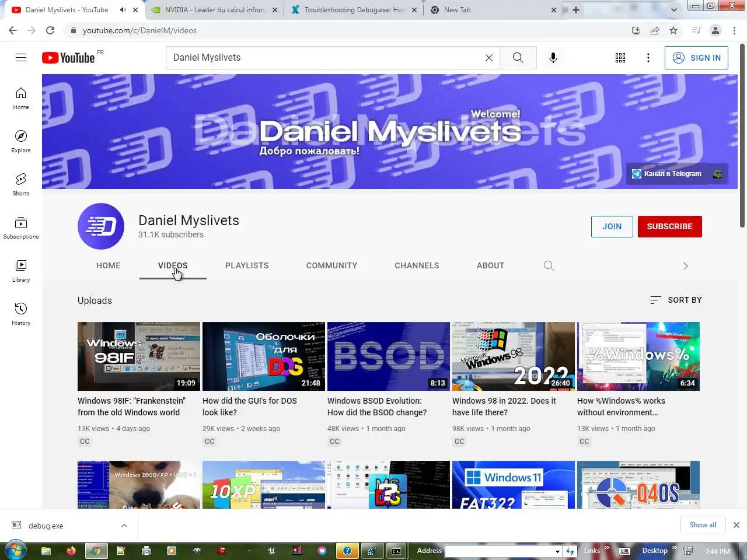The height and width of the screenshot is (560, 747).
Task: Close the New Tab browser tab
Action: click(554, 10)
